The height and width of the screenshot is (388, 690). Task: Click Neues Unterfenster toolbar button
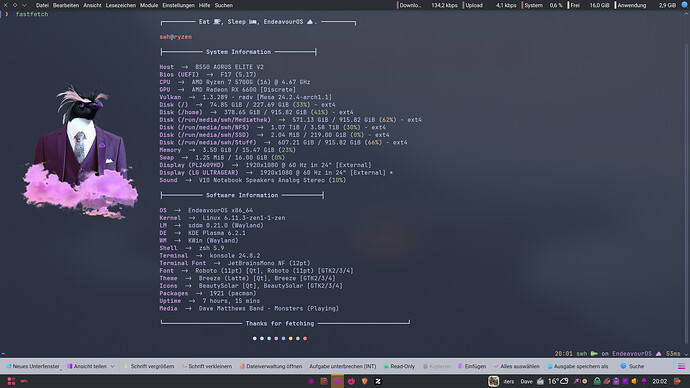tap(33, 366)
